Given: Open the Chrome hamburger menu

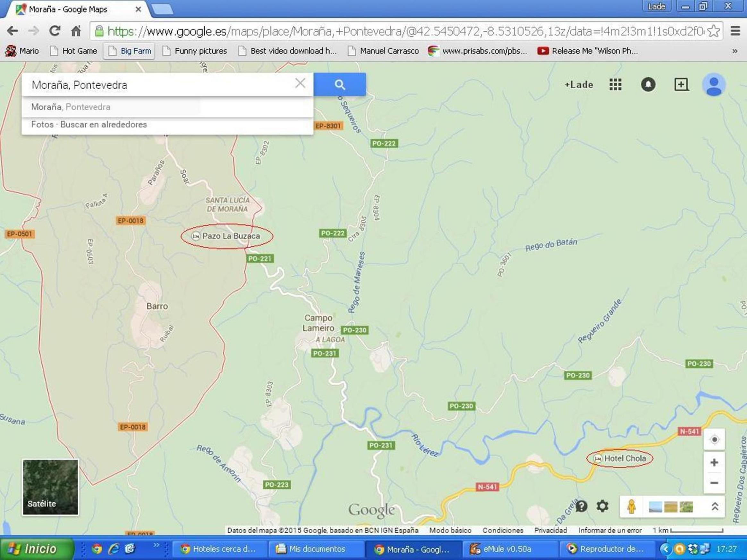Looking at the screenshot, I should (735, 31).
